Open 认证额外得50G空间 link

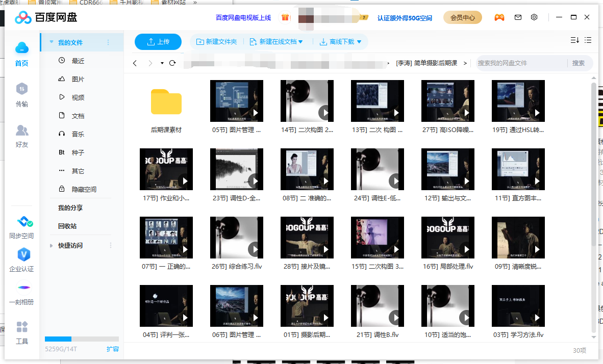pos(405,18)
